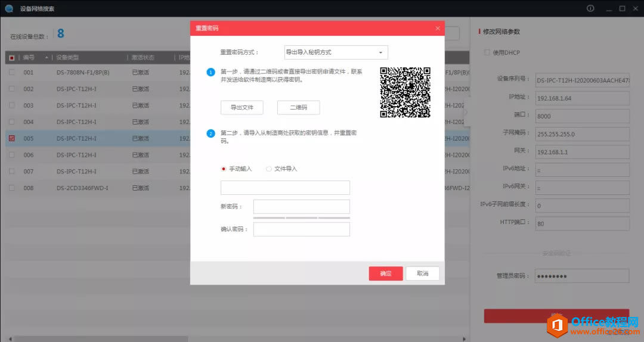644x342 pixels.
Task: Click the key input field below radios
Action: click(285, 188)
